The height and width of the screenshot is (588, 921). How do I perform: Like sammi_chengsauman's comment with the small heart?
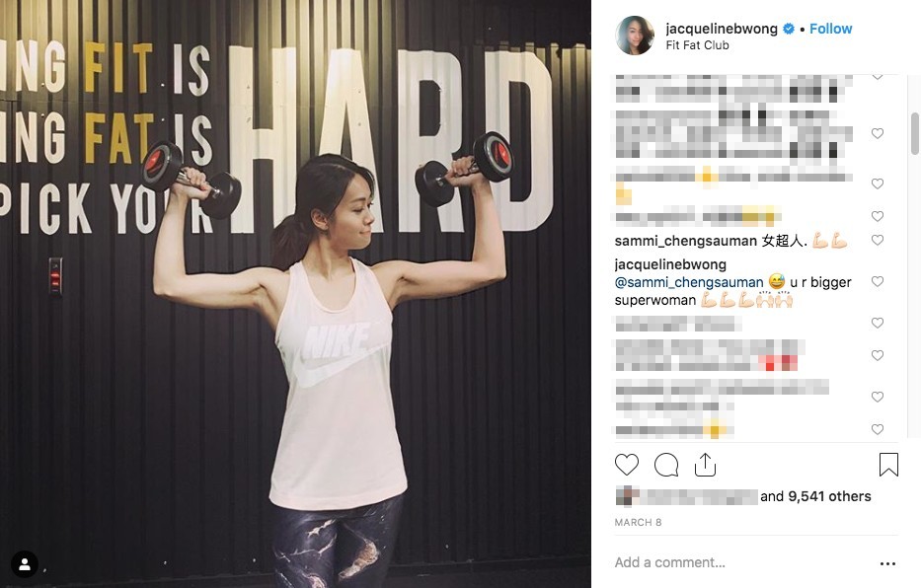point(877,240)
